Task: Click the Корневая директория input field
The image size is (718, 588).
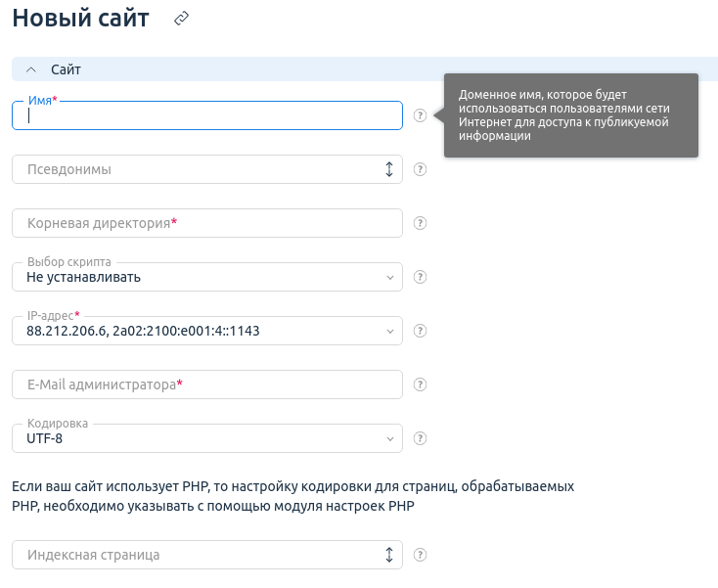Action: tap(207, 223)
